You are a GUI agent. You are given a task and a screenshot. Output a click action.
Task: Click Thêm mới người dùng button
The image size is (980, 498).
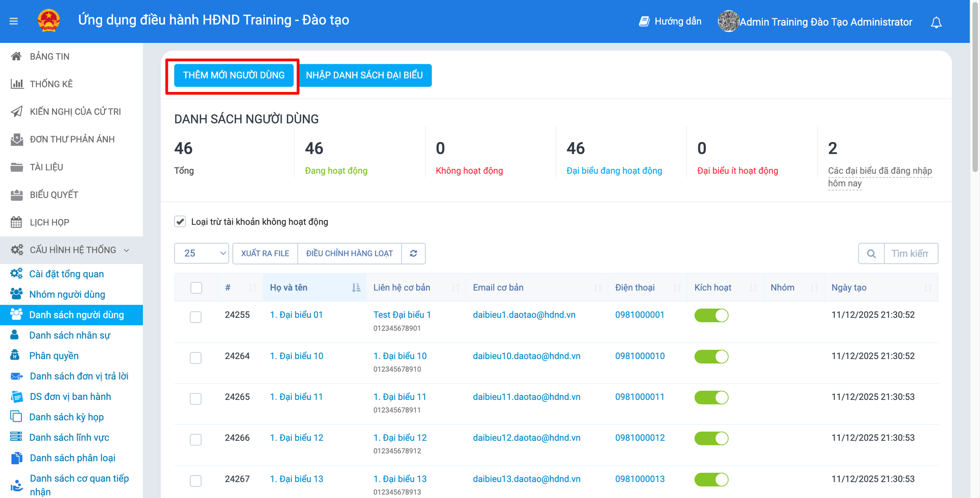(234, 75)
